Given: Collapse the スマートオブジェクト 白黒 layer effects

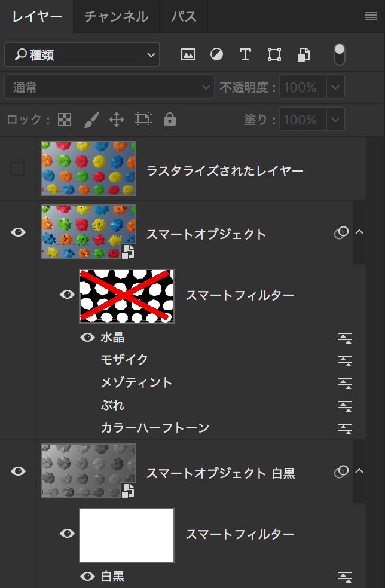Looking at the screenshot, I should click(x=359, y=471).
